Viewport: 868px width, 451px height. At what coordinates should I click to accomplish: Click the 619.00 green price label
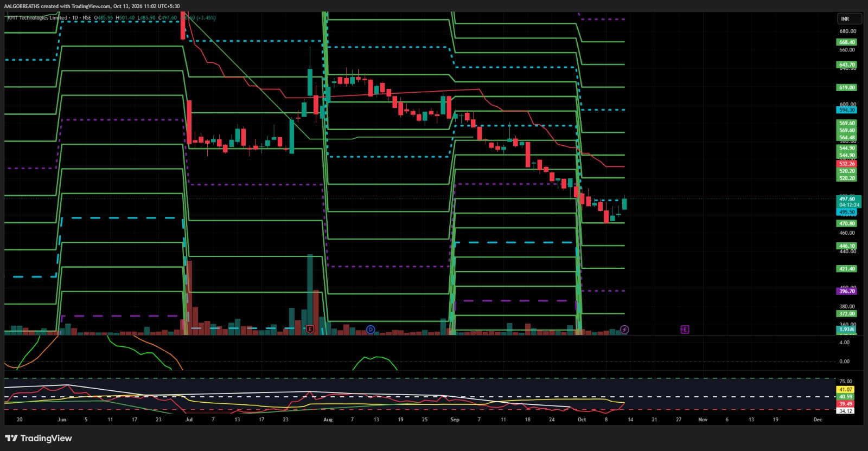point(847,87)
